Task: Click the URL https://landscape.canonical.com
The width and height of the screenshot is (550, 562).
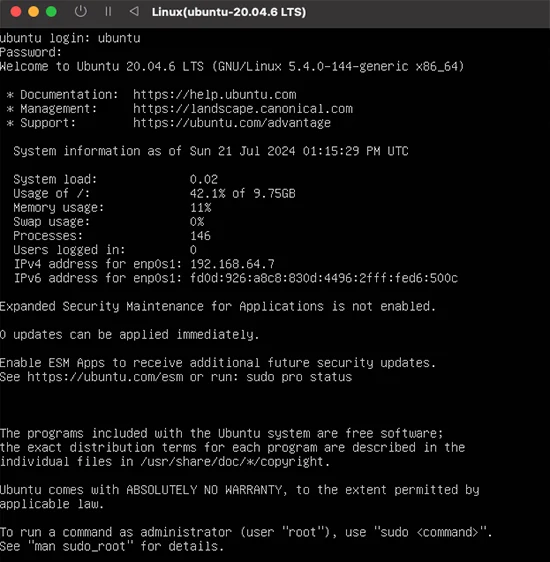Action: pos(243,109)
